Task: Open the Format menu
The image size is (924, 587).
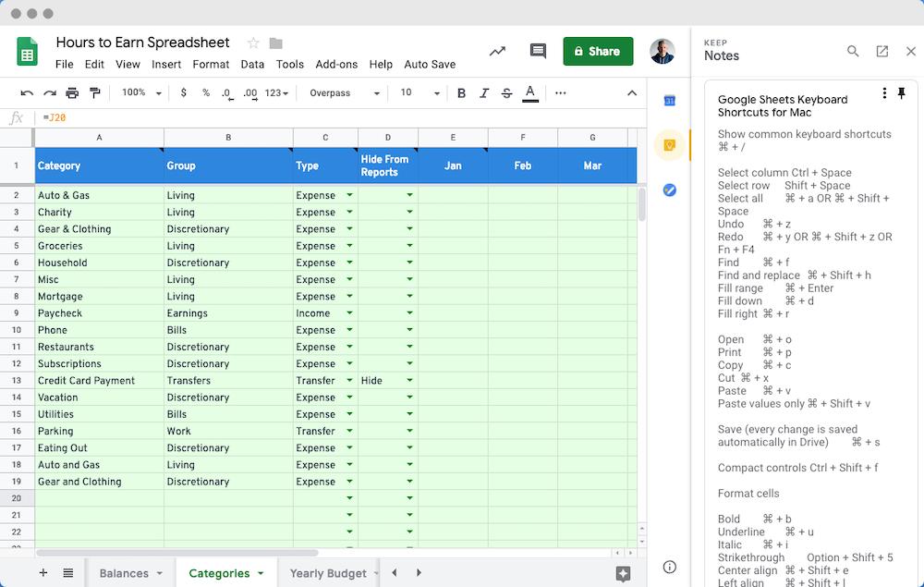Action: click(x=211, y=64)
